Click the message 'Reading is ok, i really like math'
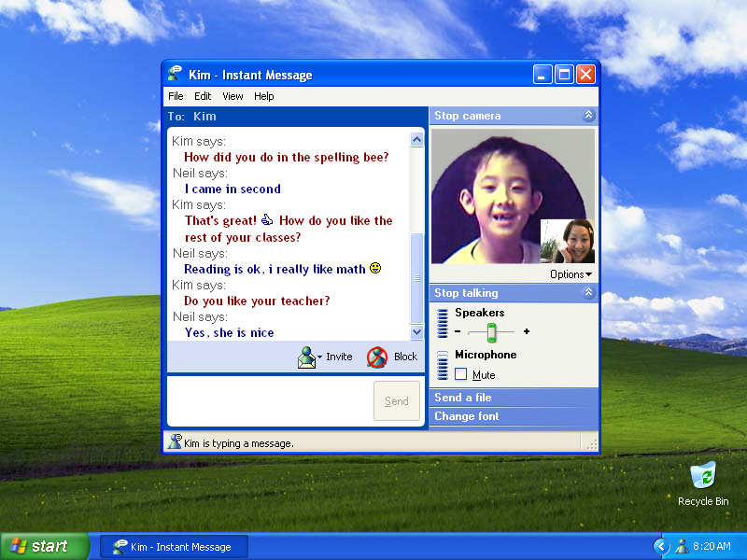The height and width of the screenshot is (560, 747). click(x=275, y=269)
